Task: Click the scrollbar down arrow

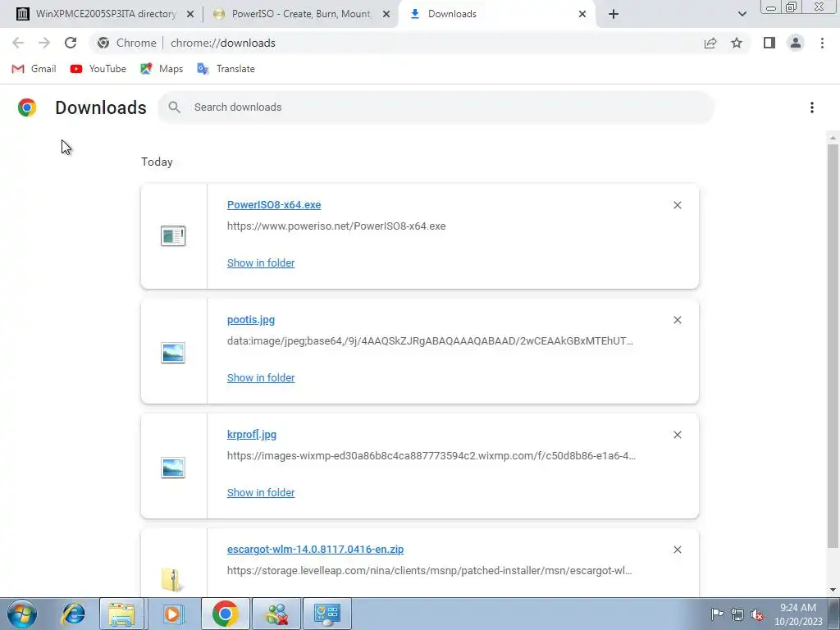Action: 833,590
